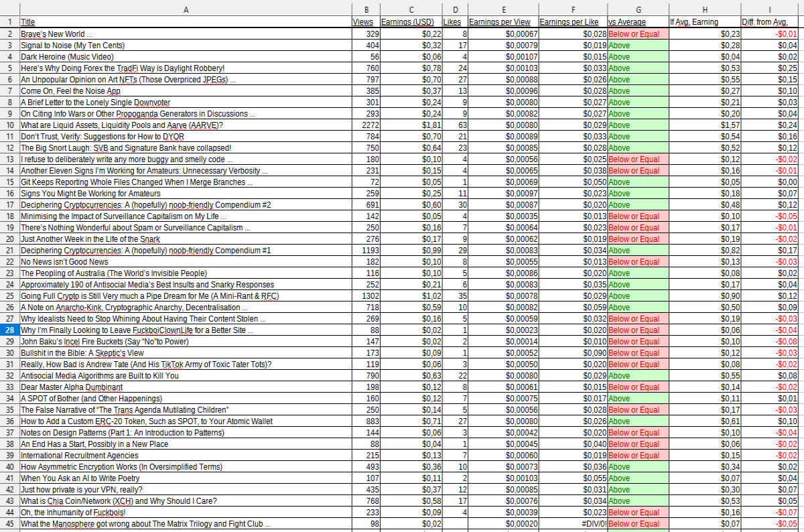This screenshot has width=804, height=532.
Task: Click the 'Earnings per Like' header cell
Action: pos(574,22)
